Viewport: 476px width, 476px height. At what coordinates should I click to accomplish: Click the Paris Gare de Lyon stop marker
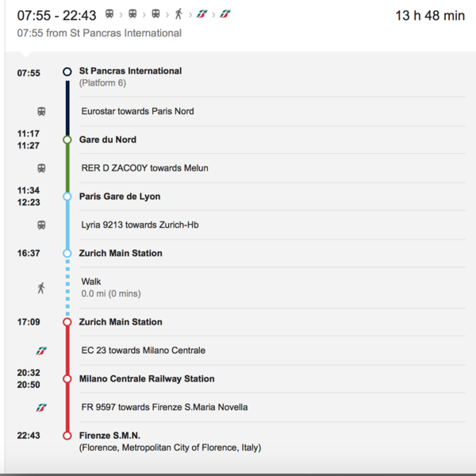67,197
